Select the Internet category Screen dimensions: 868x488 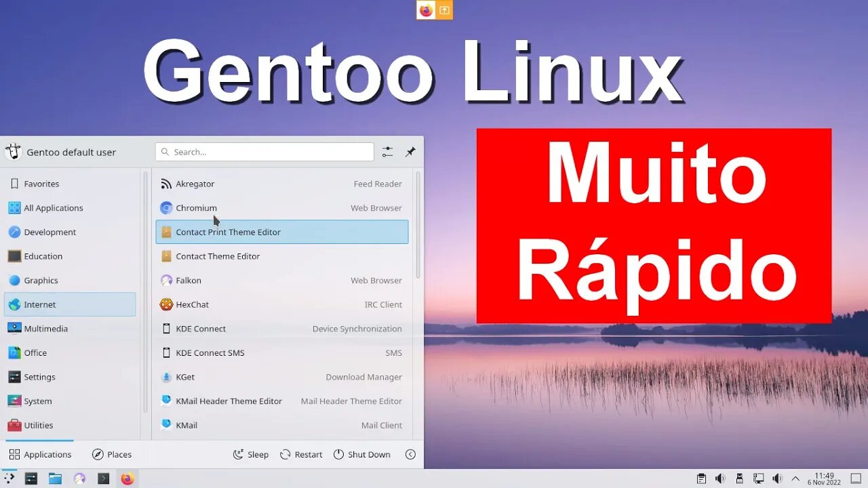70,305
